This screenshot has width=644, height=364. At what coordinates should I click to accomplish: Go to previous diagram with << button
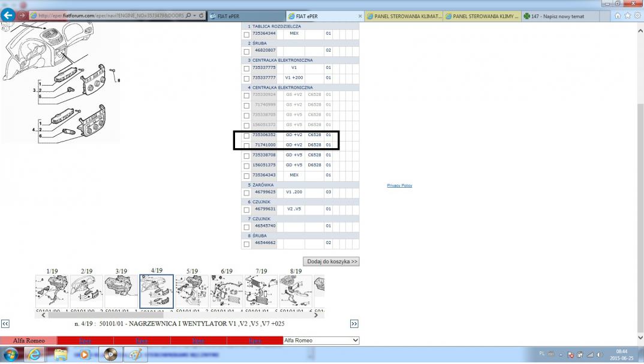5,324
